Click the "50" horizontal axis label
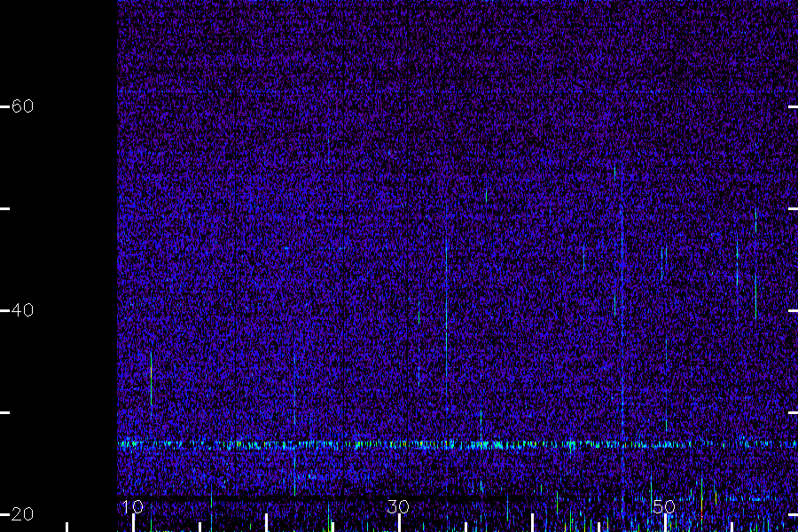798x532 pixels. click(x=663, y=507)
